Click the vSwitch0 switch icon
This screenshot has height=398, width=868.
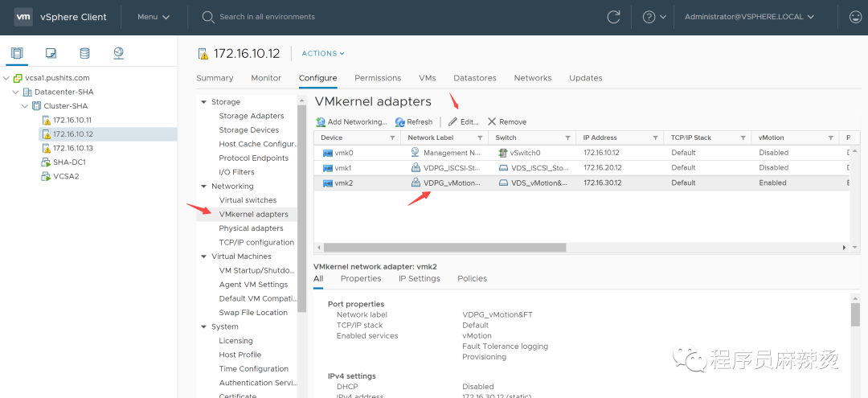[x=502, y=153]
